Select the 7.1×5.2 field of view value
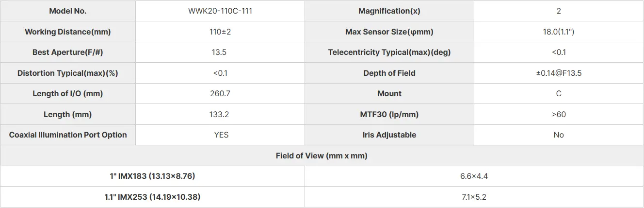The height and width of the screenshot is (208, 644). coord(474,197)
